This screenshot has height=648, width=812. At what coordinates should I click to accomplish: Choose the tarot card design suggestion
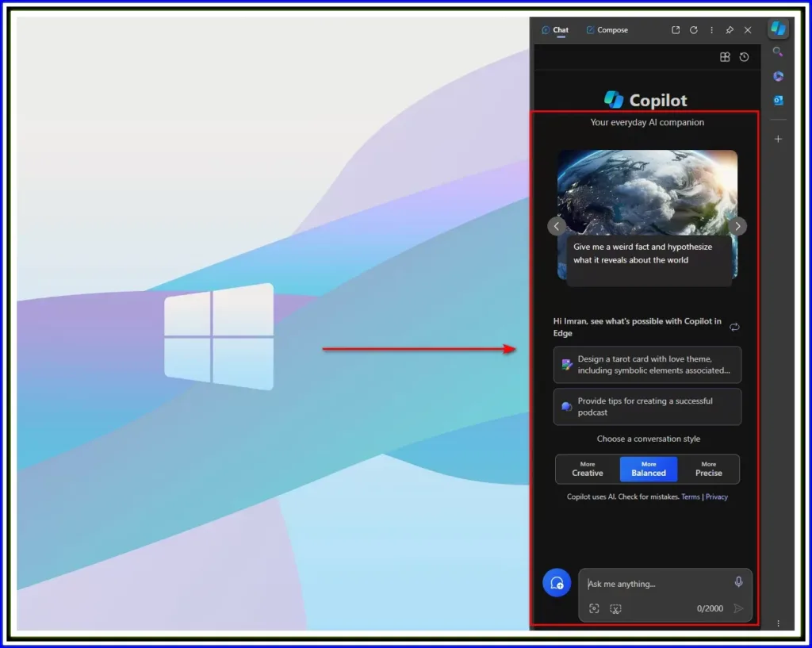pos(647,365)
